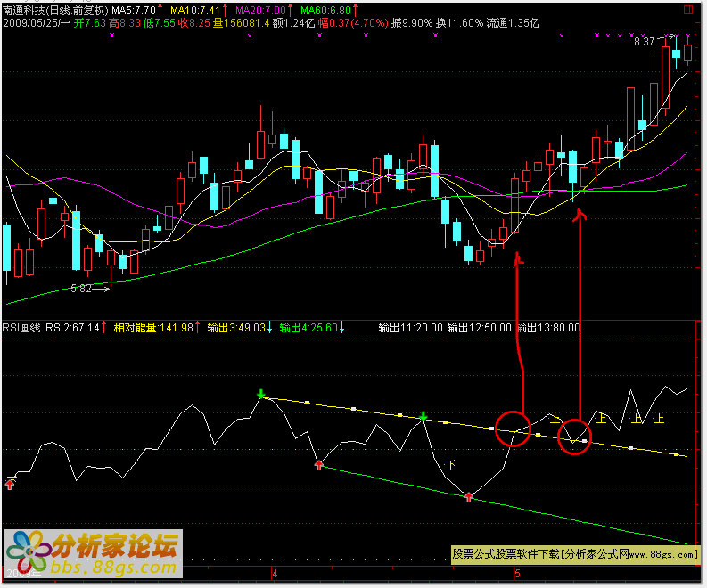Viewport: 707px width, 588px height.
Task: Click the green 输出4:25.60 value
Action: click(308, 328)
